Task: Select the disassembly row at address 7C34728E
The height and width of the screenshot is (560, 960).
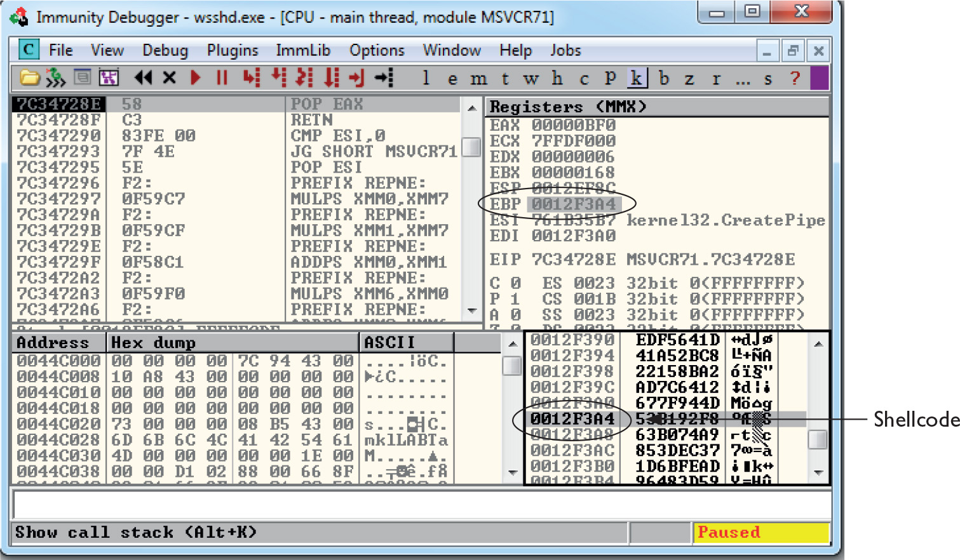Action: 237,104
